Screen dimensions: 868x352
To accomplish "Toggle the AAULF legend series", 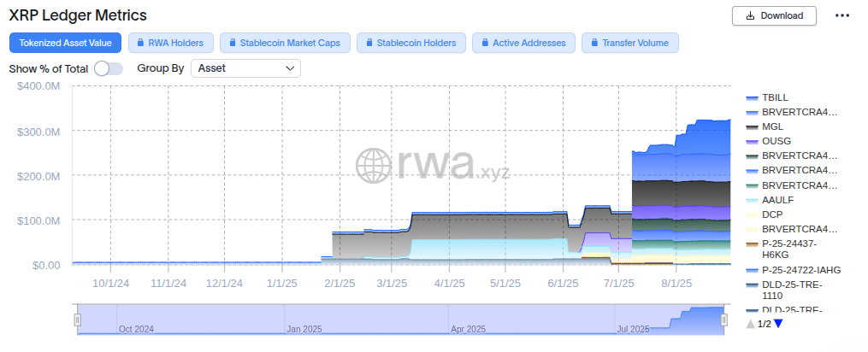I will tap(770, 200).
